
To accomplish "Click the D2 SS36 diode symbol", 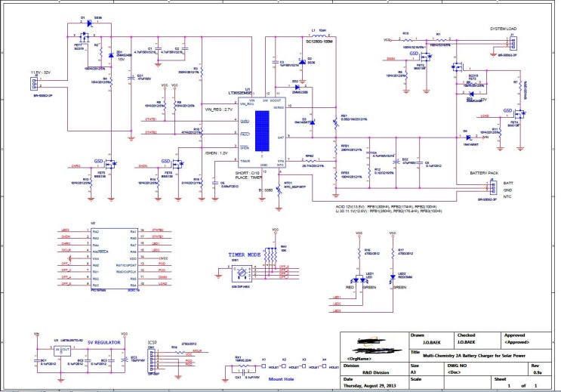I will [302, 62].
